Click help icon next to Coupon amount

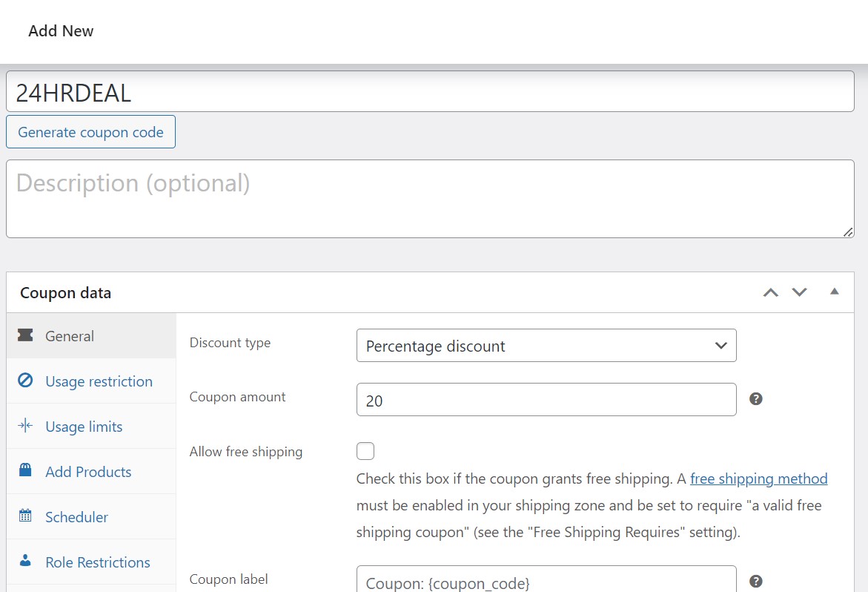click(755, 399)
